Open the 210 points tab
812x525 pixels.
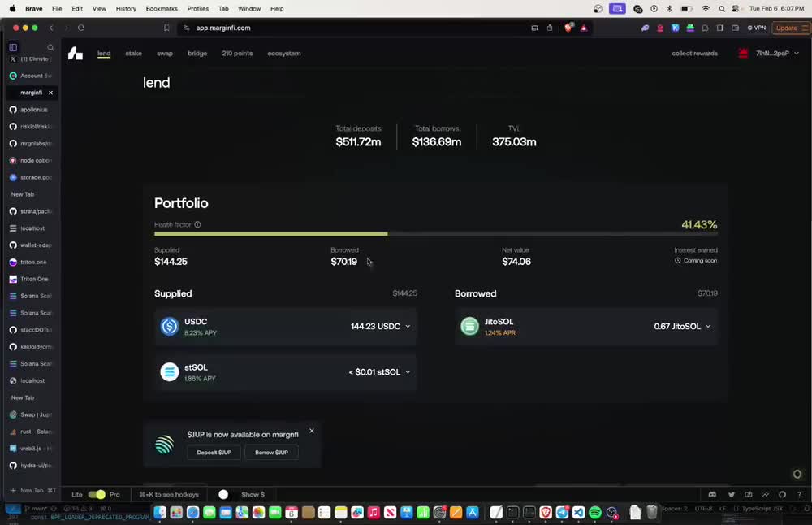click(237, 54)
